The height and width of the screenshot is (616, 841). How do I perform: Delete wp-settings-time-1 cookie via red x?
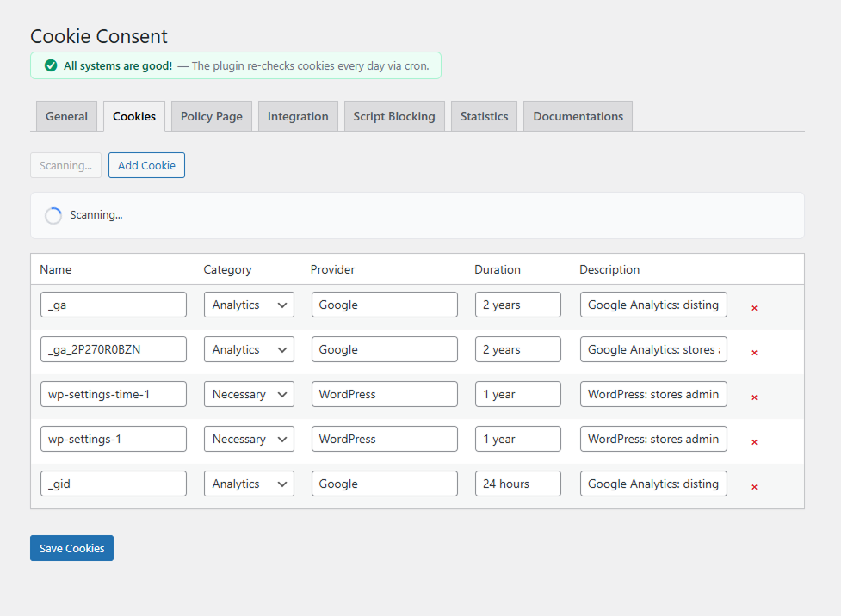754,397
